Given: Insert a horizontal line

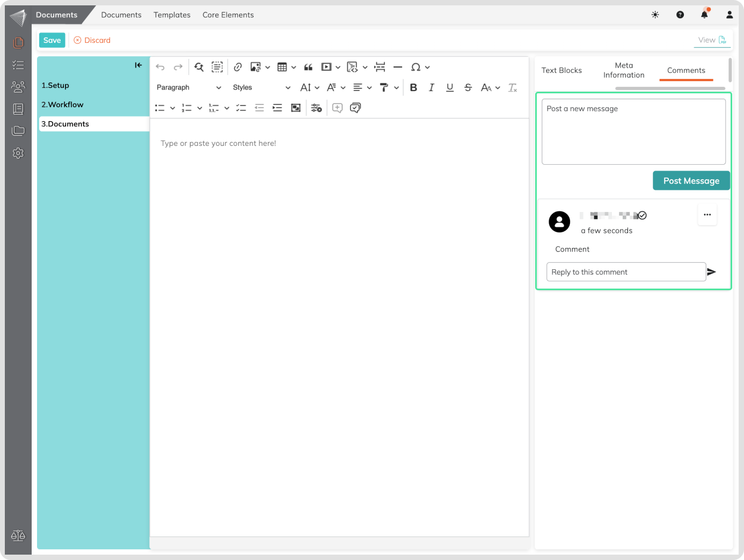Looking at the screenshot, I should [x=398, y=67].
